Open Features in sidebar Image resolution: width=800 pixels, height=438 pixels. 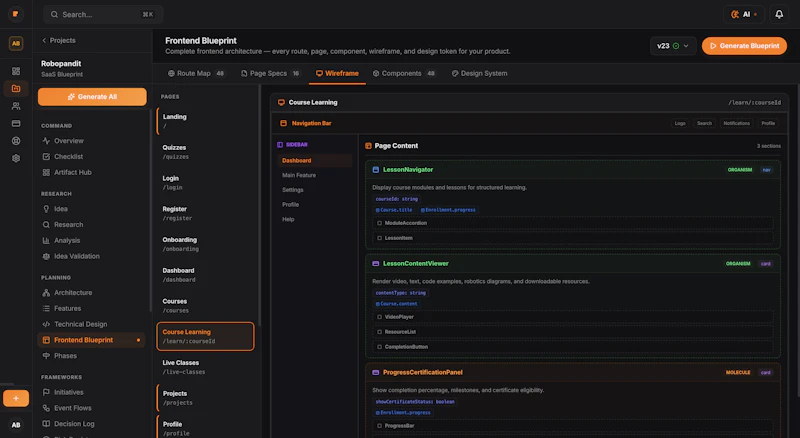pos(92,308)
